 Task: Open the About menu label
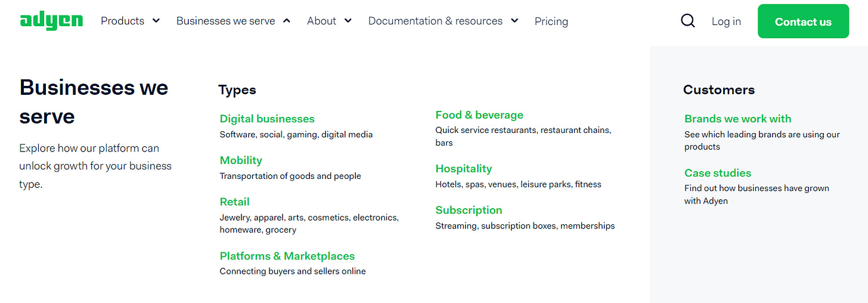[322, 21]
